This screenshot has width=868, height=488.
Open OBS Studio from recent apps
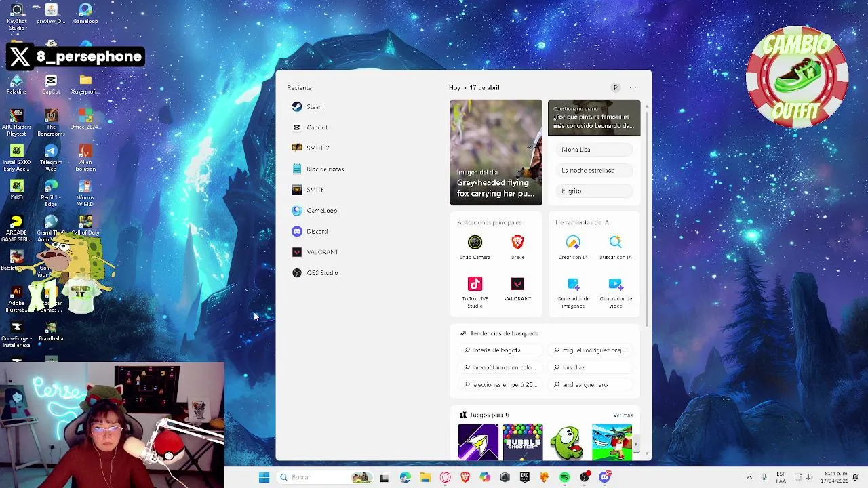click(x=315, y=272)
